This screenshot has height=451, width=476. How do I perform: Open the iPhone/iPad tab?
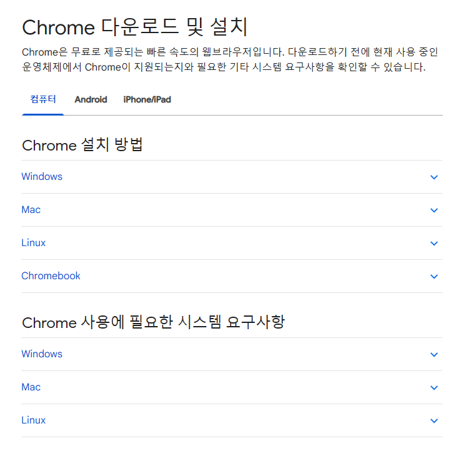point(147,99)
